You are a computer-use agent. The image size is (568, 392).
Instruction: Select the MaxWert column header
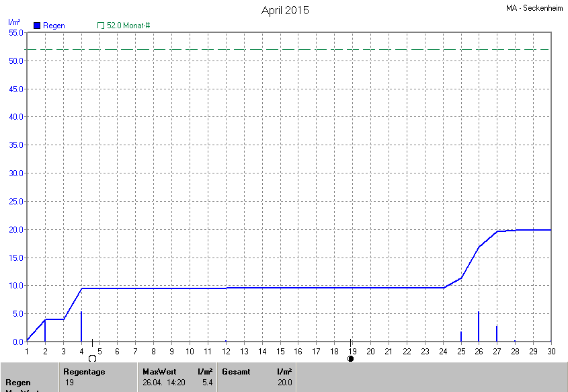(159, 371)
